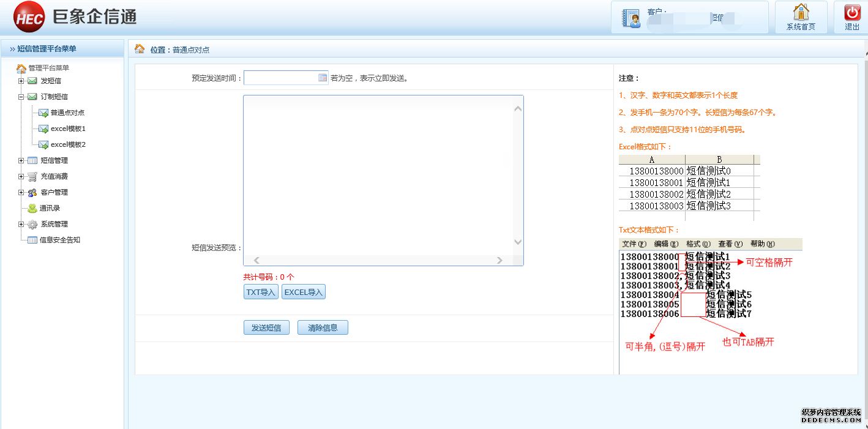Click the 预定发送时间 input field
Screen dimensions: 868x429
pos(280,78)
